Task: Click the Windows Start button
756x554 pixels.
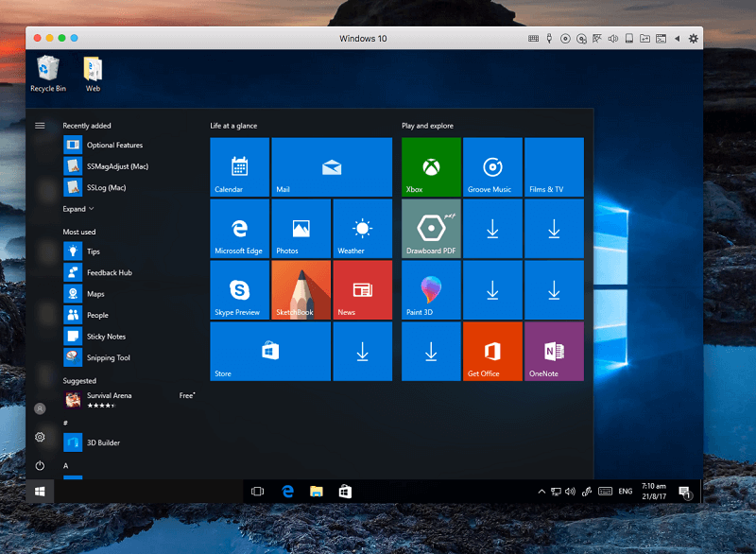Action: (40, 492)
